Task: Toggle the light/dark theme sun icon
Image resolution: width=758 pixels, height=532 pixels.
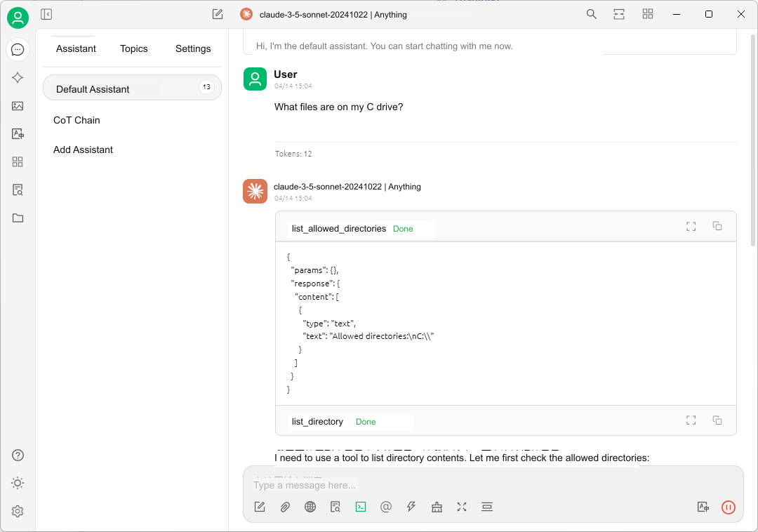Action: 18,483
